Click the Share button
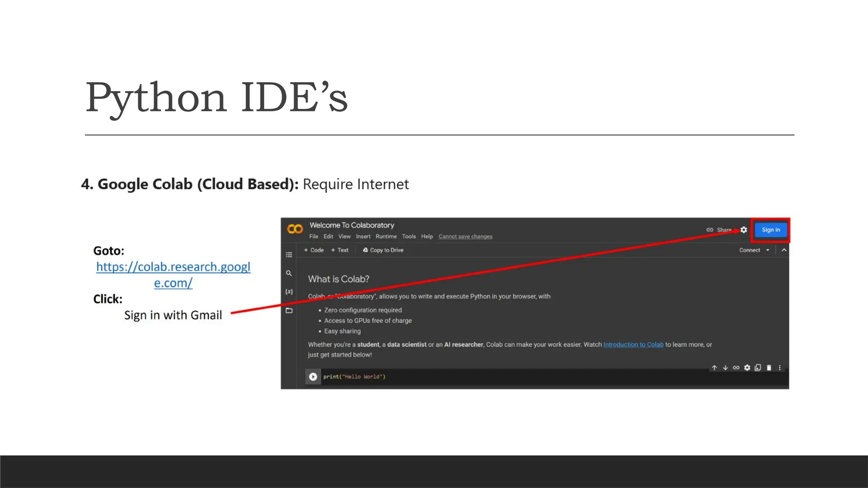 719,230
